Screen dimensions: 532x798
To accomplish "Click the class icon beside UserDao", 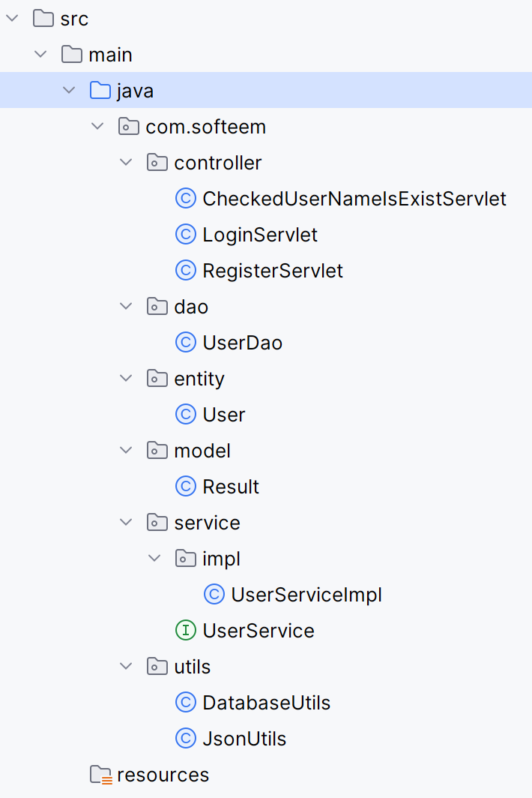I will pos(185,342).
